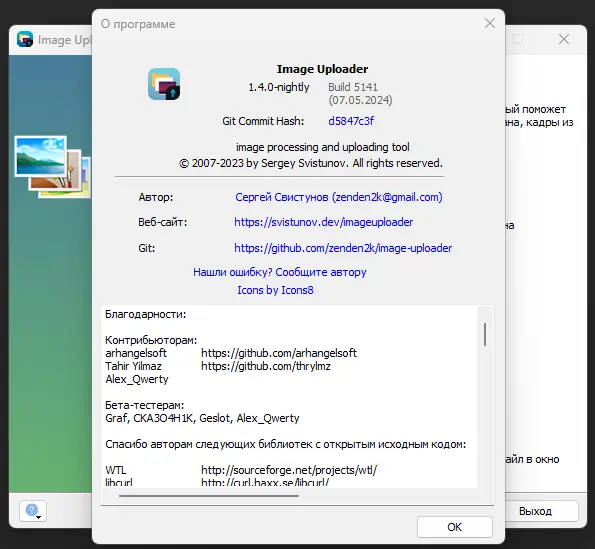The width and height of the screenshot is (595, 549).
Task: Click the Image Uploader logo in About dialog
Action: click(164, 84)
